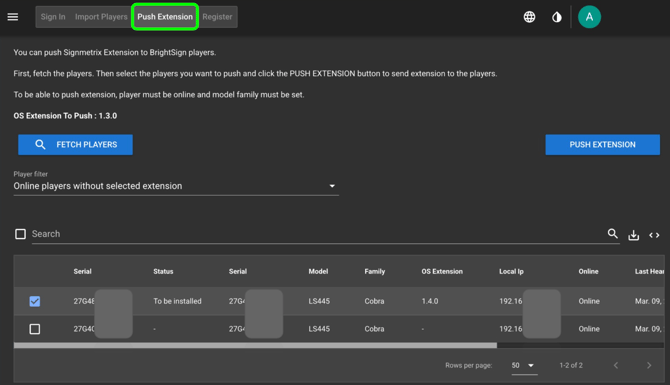Sort by the OS Extension column header

click(442, 271)
